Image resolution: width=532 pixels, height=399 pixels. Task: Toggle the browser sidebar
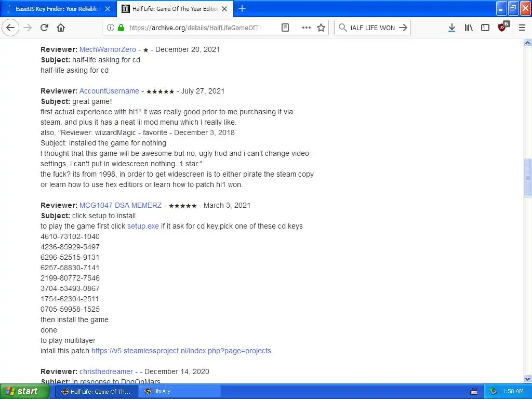(x=485, y=28)
